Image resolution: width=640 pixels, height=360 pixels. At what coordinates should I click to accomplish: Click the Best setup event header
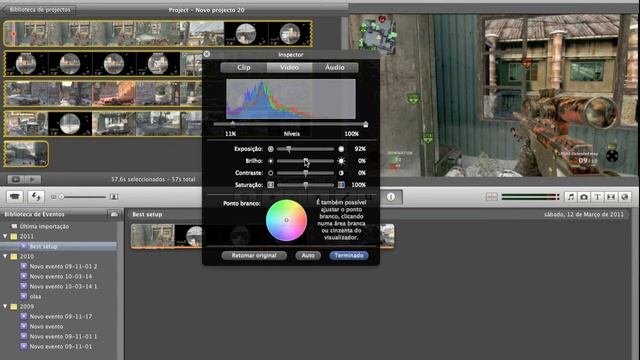[x=147, y=214]
